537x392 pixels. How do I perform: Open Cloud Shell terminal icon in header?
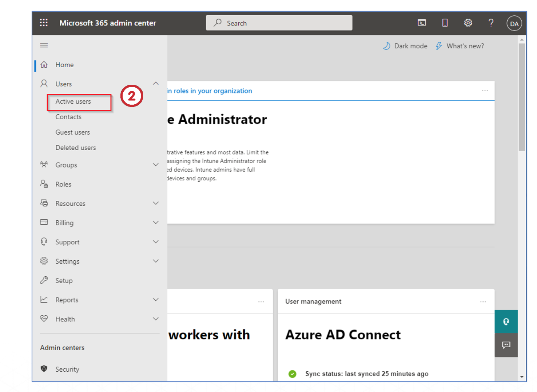click(x=422, y=23)
